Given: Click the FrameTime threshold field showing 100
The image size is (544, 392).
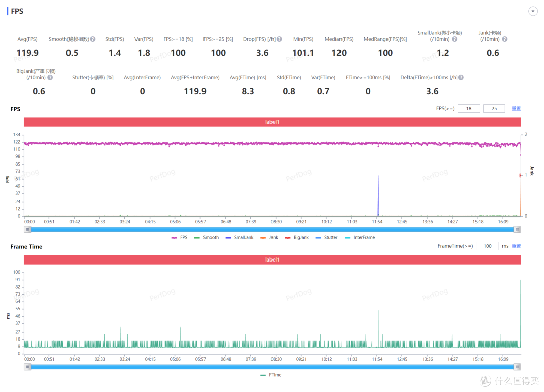Looking at the screenshot, I should 487,246.
